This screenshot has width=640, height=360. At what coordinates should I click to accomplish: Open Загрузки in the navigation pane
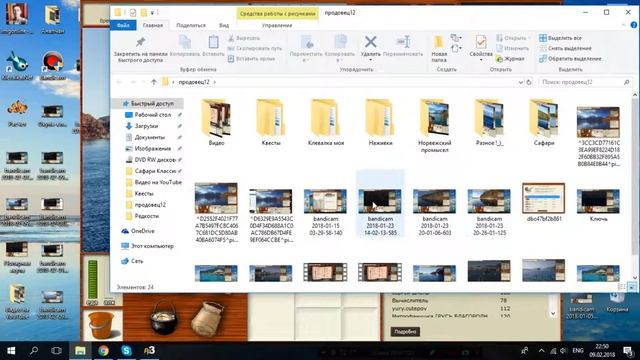(x=146, y=126)
